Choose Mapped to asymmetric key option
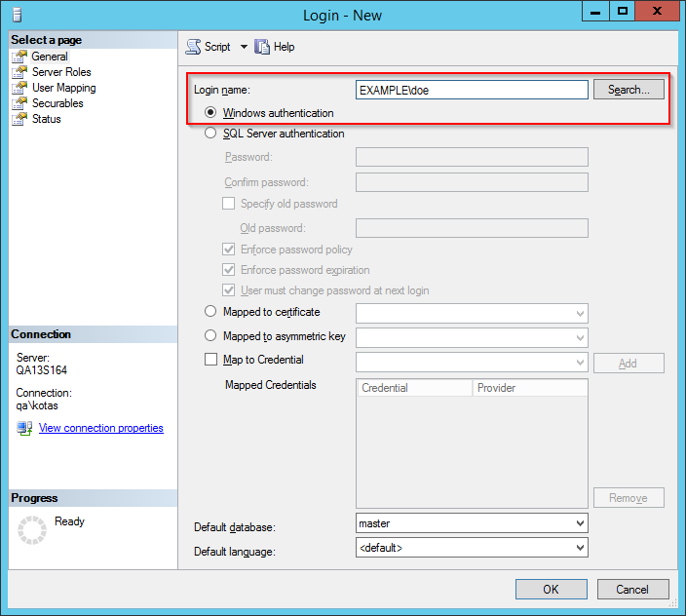The width and height of the screenshot is (686, 616). 210,336
